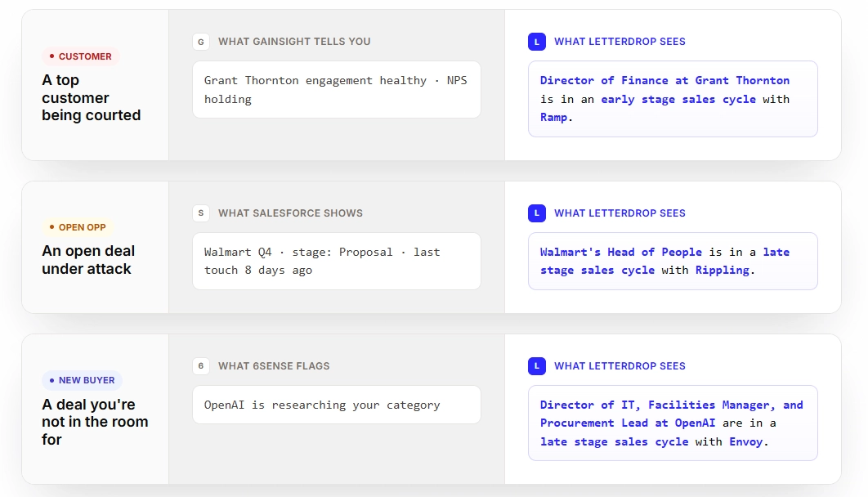Click the Letterdrop L icon in customer row

pos(537,42)
